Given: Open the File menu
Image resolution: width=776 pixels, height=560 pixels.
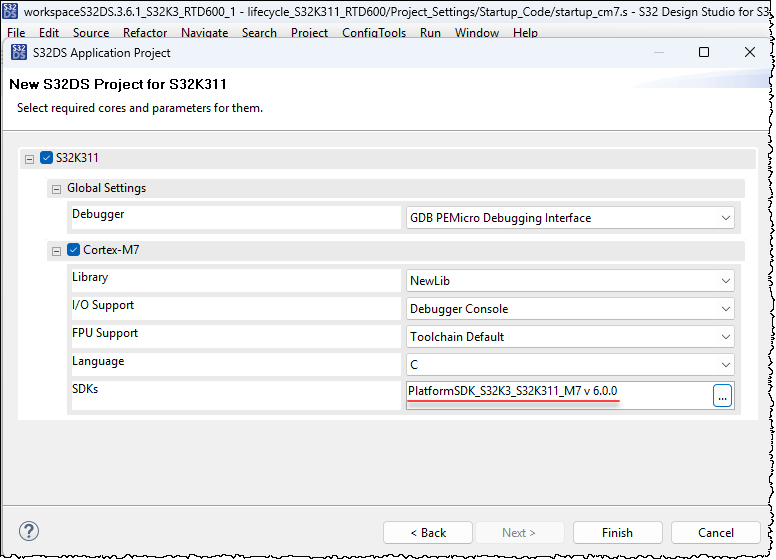Looking at the screenshot, I should coord(16,33).
